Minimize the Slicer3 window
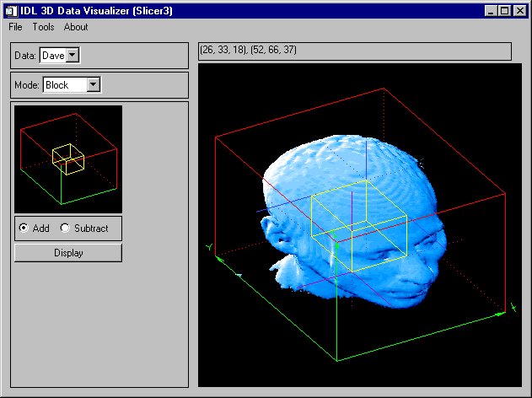 tap(492, 10)
